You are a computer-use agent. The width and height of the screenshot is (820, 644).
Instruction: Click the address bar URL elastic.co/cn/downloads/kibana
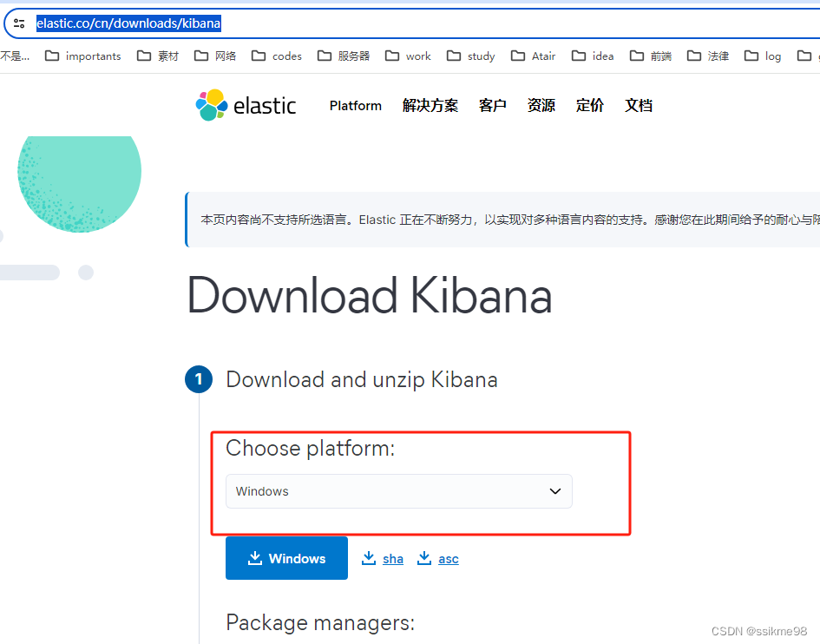tap(128, 23)
